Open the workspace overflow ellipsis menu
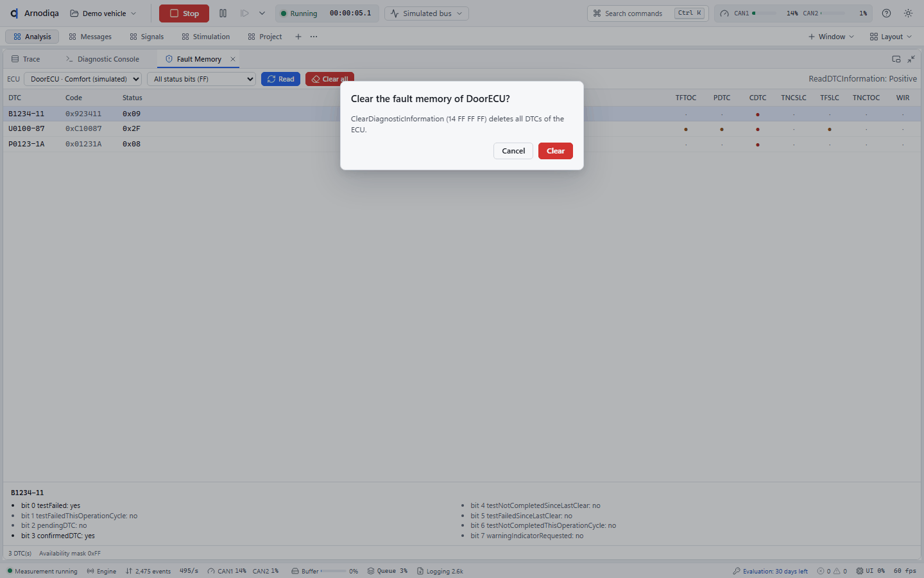Screen dimensions: 924x578 314,37
